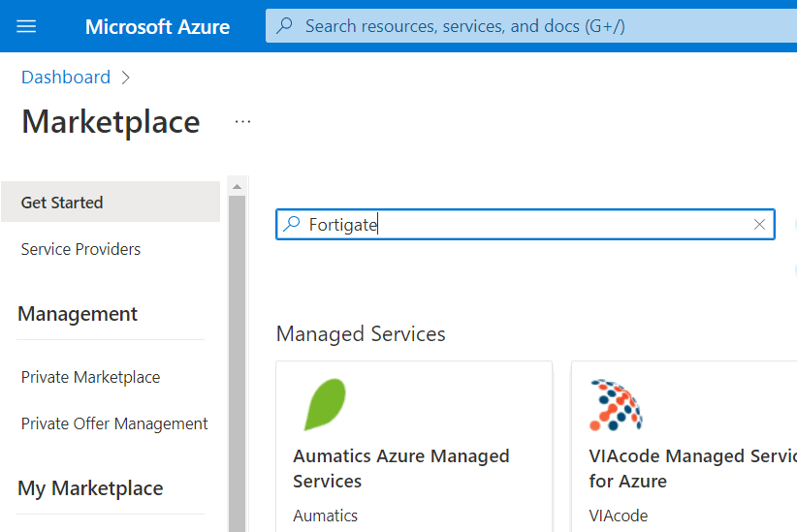Open VIAcode Managed Services for Azure

coord(693,468)
